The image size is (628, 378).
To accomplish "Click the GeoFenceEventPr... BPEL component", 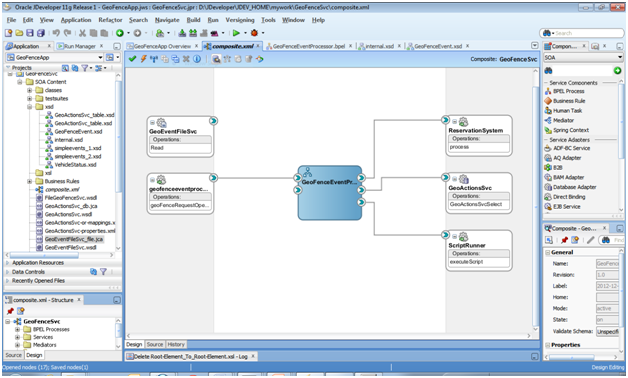I will (330, 193).
